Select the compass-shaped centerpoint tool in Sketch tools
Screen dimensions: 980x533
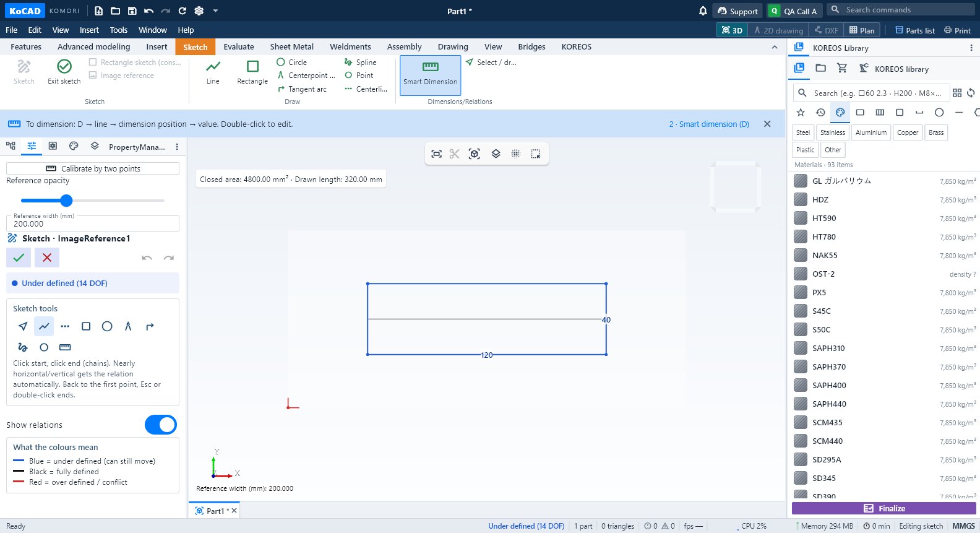pyautogui.click(x=128, y=326)
